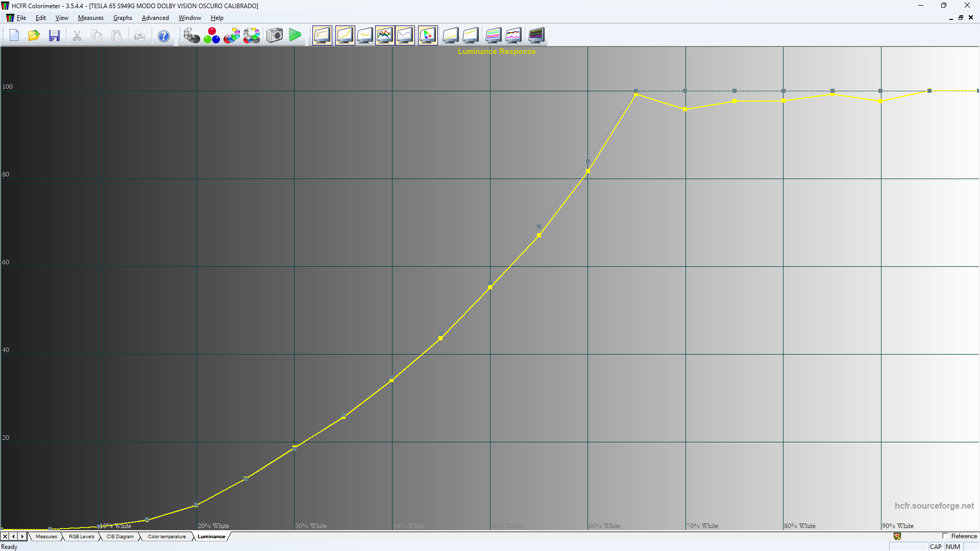Screen dimensions: 980x551
Task: Toggle RGB Levels graph view monitor icon
Action: click(385, 36)
